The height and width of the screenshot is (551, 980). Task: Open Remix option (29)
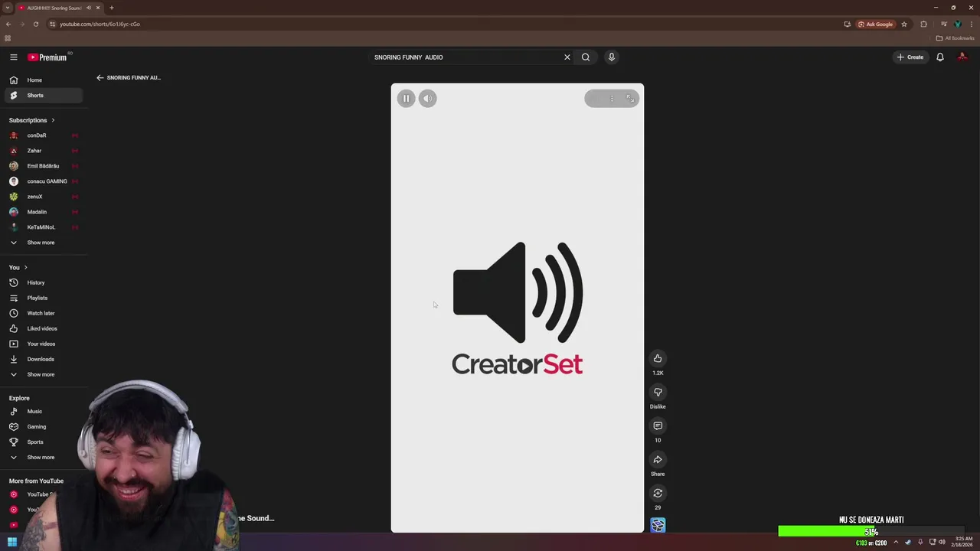coord(658,493)
